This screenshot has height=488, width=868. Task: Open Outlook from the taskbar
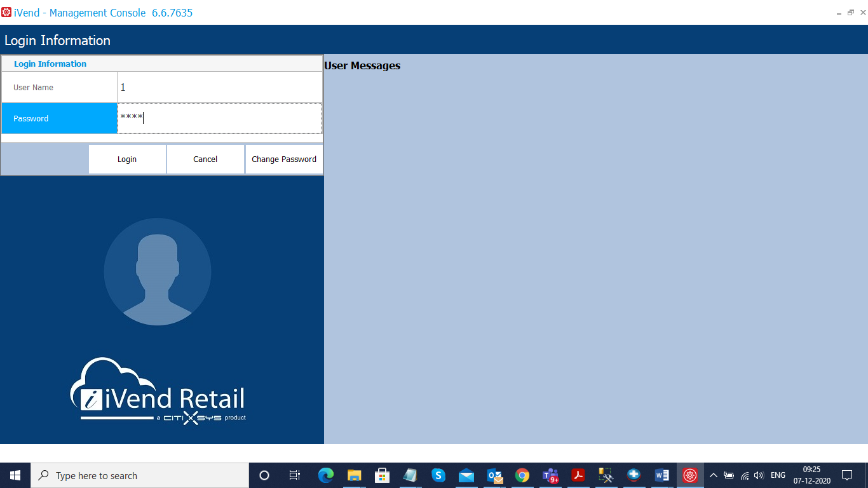point(494,475)
